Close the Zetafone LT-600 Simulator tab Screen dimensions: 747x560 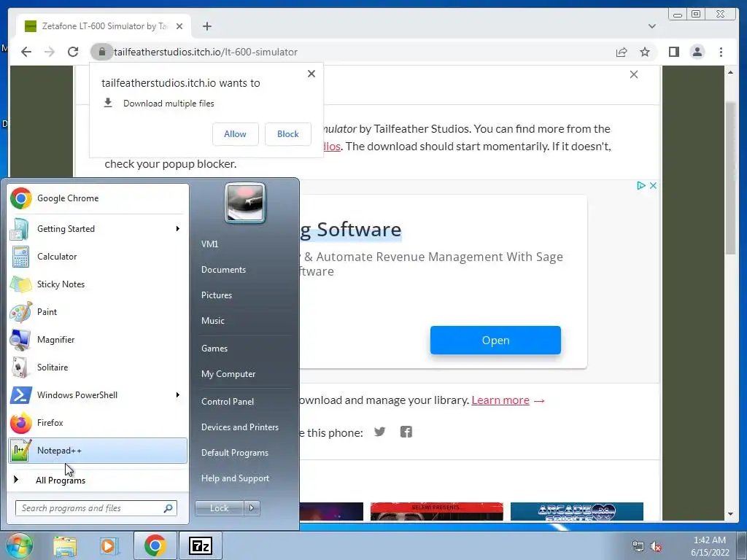pos(179,26)
